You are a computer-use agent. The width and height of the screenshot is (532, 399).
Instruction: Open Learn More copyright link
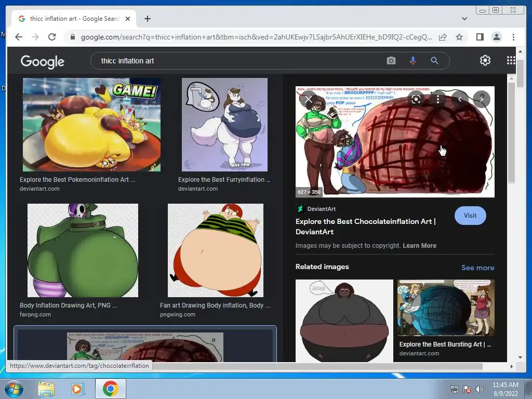coord(419,246)
